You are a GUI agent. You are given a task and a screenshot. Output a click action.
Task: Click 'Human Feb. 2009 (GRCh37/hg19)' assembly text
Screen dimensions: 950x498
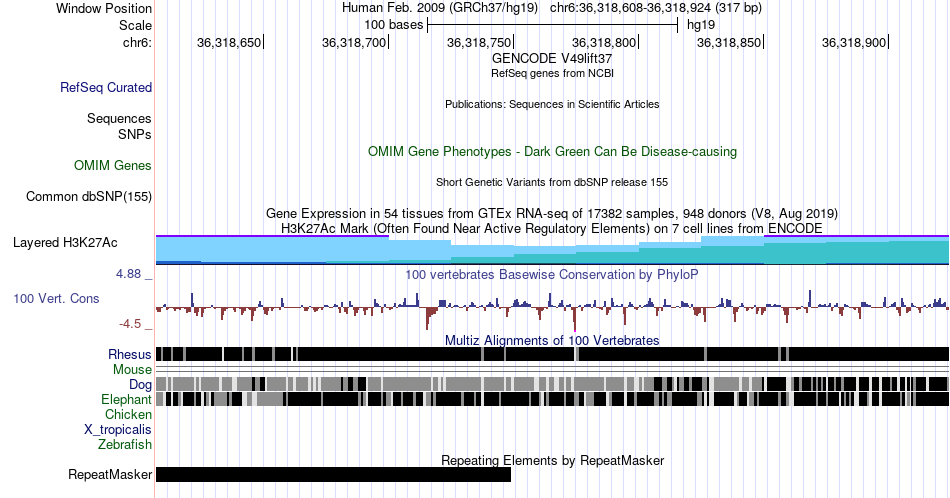click(440, 8)
